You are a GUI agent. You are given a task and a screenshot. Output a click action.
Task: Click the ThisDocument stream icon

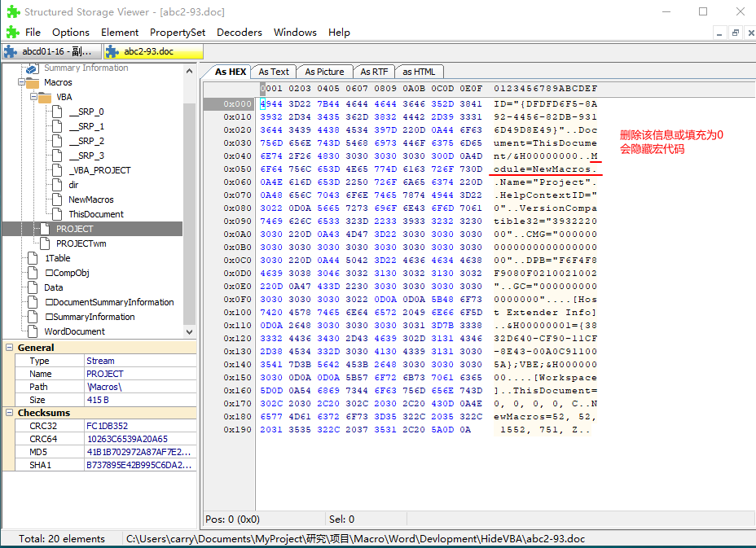coord(57,214)
